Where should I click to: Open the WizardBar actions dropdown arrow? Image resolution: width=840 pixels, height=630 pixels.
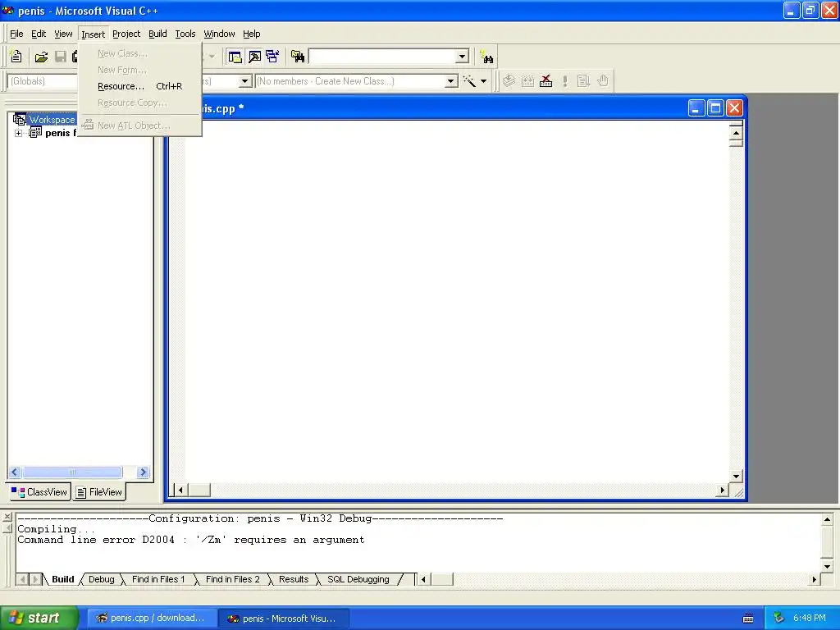tap(483, 81)
